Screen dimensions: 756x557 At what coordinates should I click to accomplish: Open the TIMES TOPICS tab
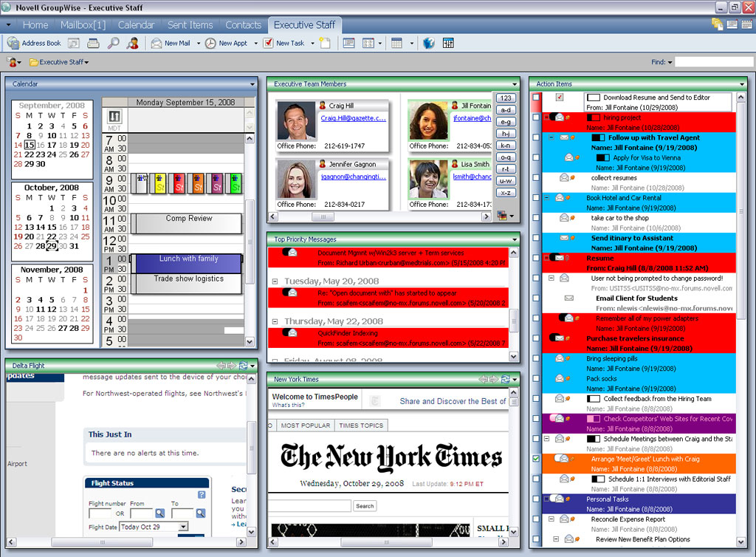click(x=361, y=426)
